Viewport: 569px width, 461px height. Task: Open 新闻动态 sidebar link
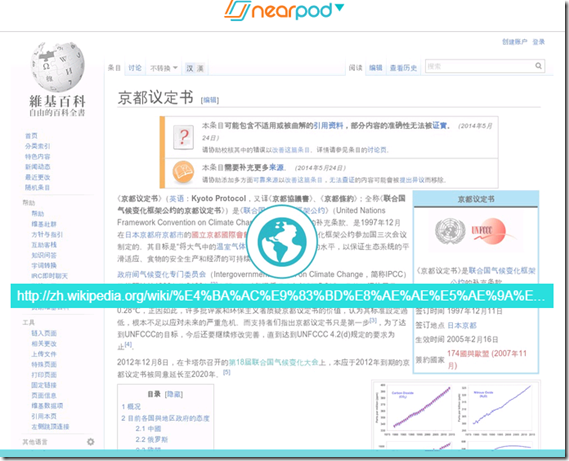(x=37, y=167)
